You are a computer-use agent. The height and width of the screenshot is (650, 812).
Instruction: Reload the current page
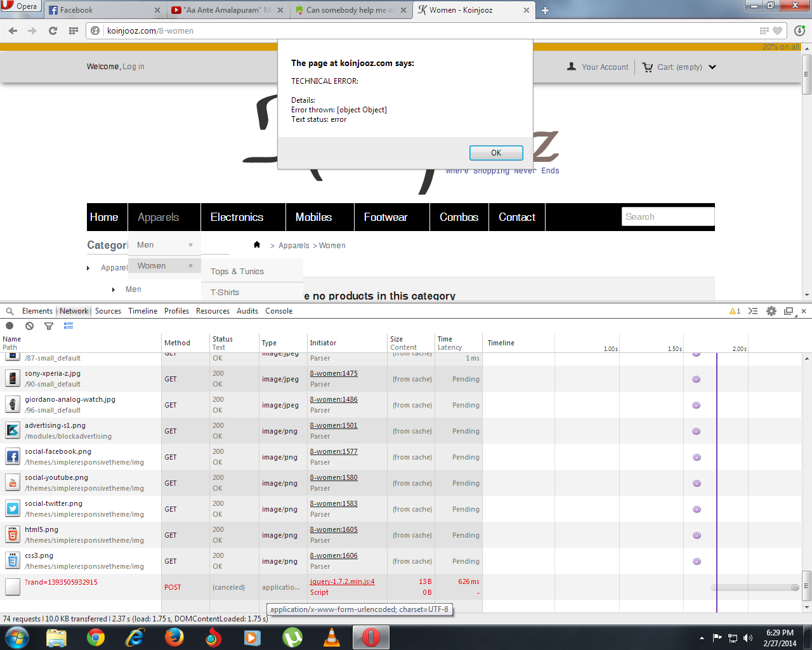point(53,30)
